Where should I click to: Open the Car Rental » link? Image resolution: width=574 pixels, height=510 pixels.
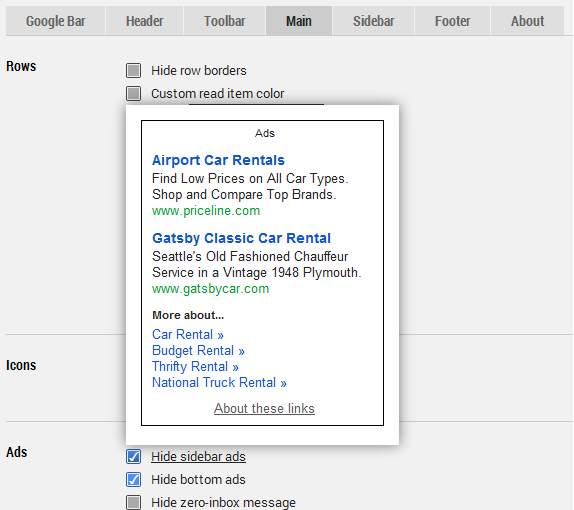[x=188, y=334]
